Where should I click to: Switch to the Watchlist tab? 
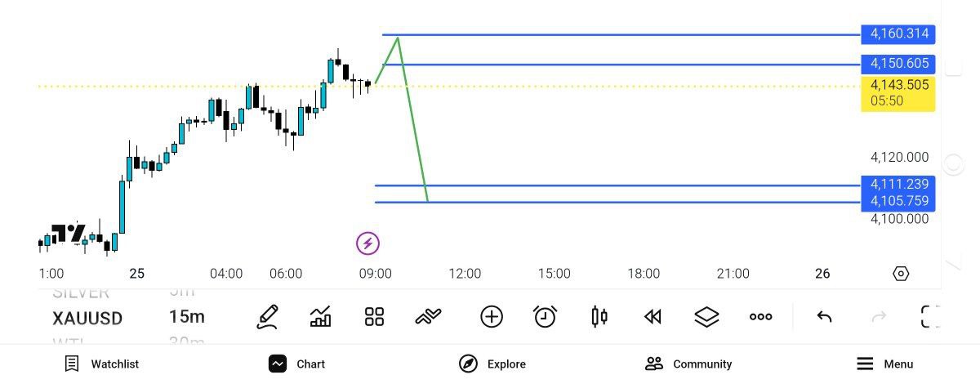[x=102, y=364]
